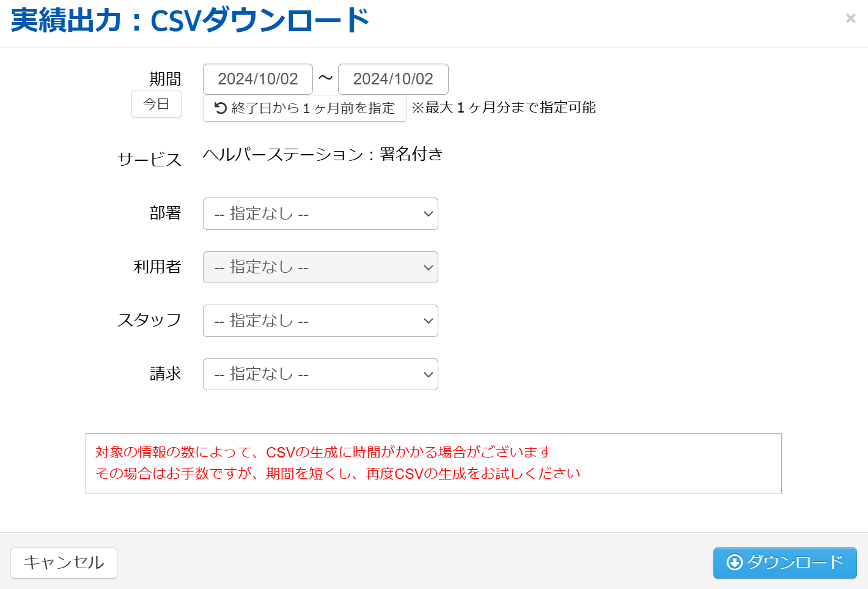Set period to today with 今日
Viewport: 868px width, 589px height.
[156, 104]
